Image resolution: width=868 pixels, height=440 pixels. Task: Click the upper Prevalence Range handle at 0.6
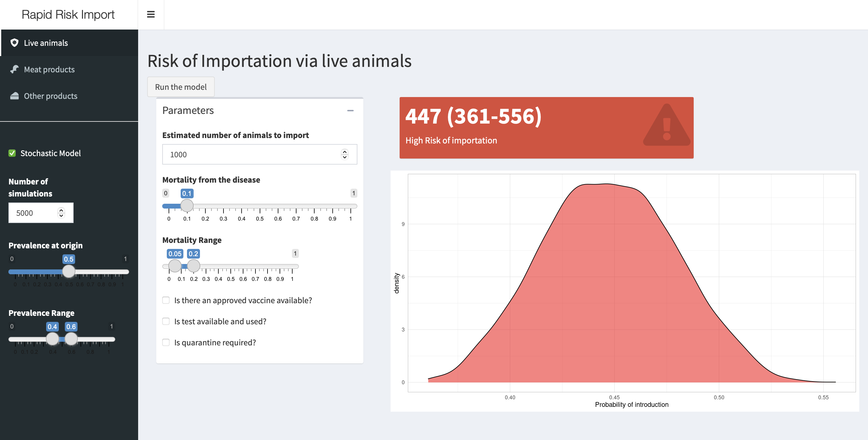point(71,339)
